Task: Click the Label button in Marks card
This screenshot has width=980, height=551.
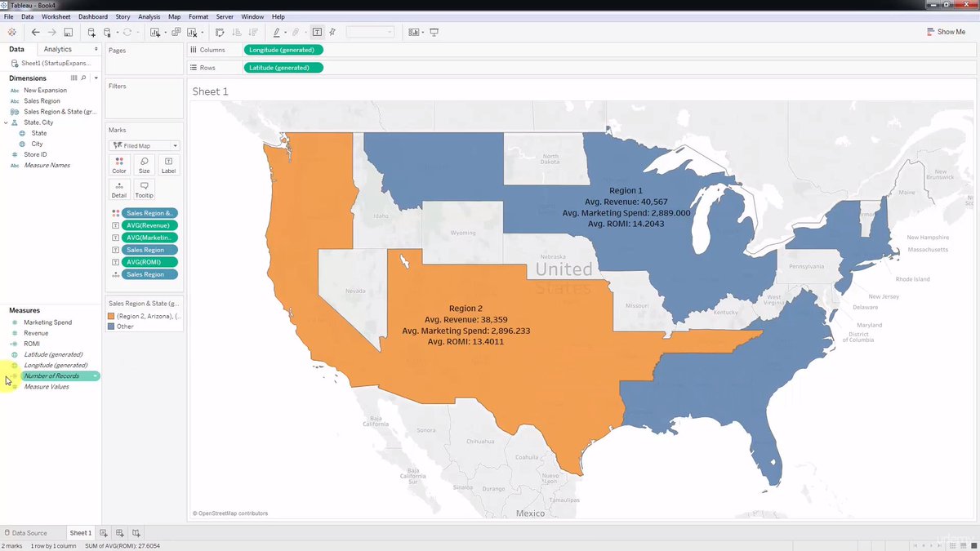Action: coord(168,165)
